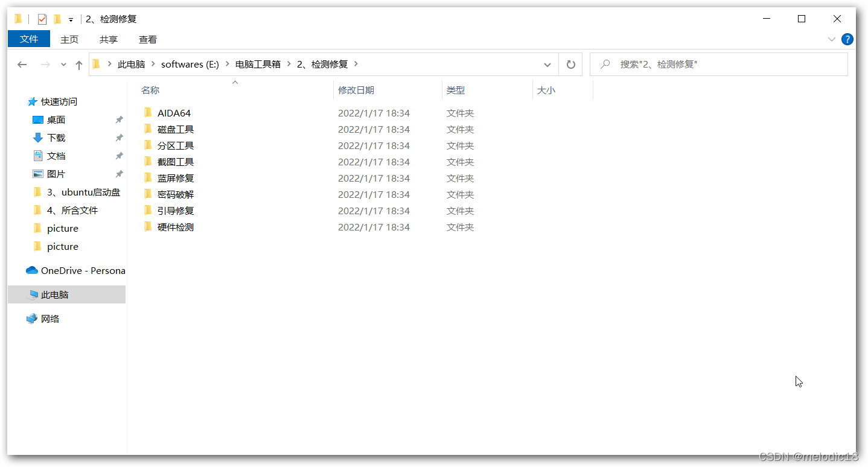Sort by the 名称 column header
This screenshot has height=467, width=868.
point(150,90)
